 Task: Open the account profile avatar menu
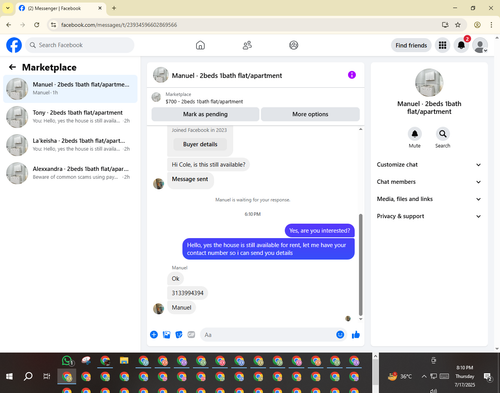(x=480, y=45)
